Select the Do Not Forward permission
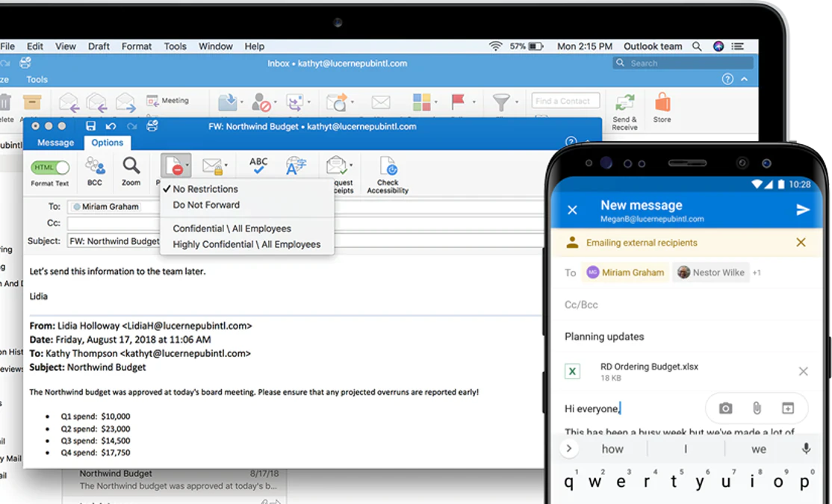832x504 pixels. (x=205, y=205)
